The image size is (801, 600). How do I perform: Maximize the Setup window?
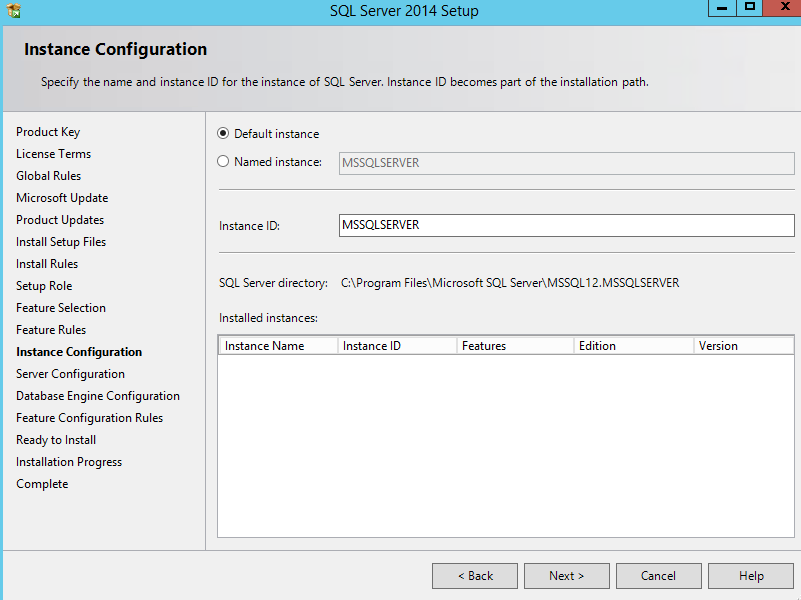(x=749, y=7)
